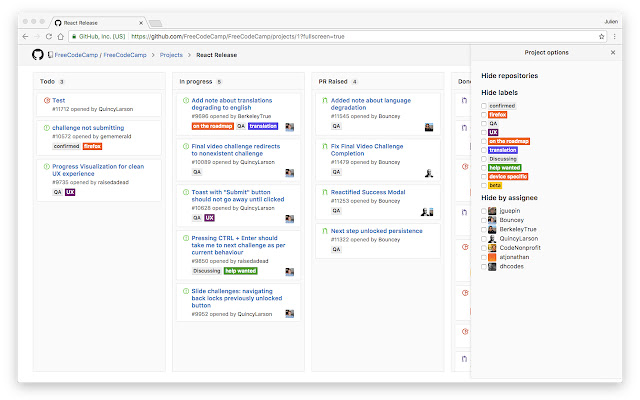Screen dimensions: 640x400
Task: Click the repository icon before FreeCodeCamp breadcrumb
Action: pos(50,55)
